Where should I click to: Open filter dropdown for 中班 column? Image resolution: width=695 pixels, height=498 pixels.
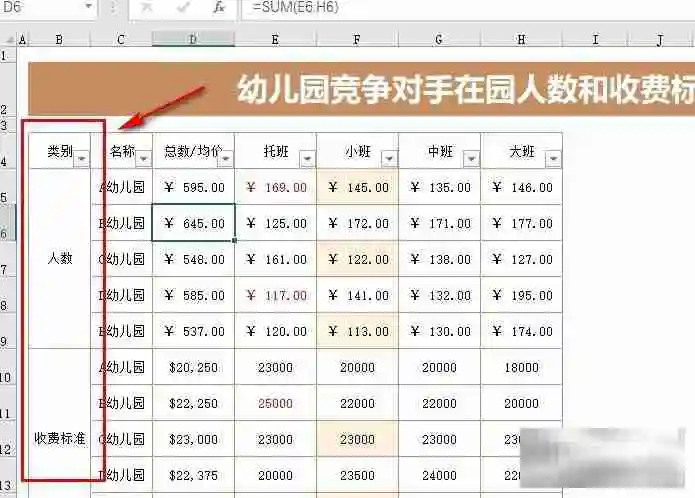tap(472, 159)
